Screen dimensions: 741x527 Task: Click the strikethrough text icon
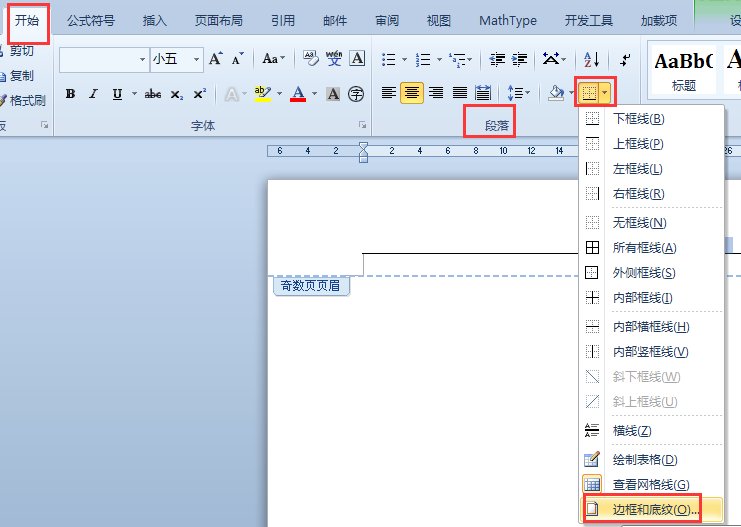click(x=153, y=94)
